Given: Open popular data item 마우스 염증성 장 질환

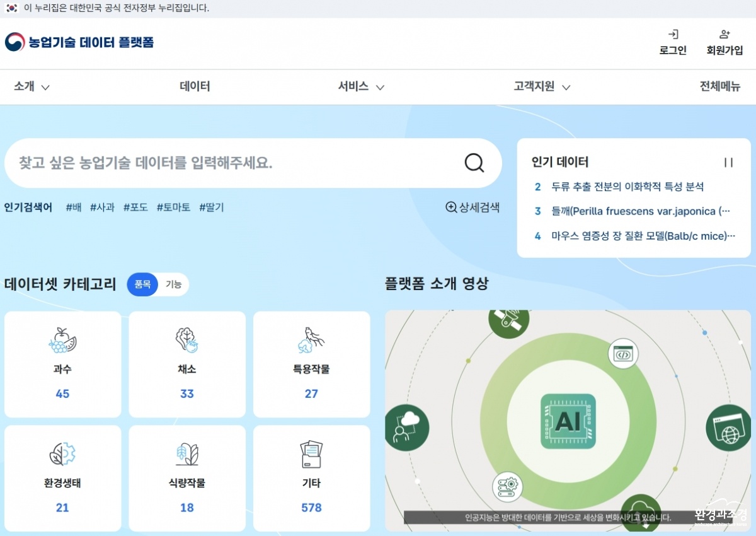Looking at the screenshot, I should [x=643, y=236].
